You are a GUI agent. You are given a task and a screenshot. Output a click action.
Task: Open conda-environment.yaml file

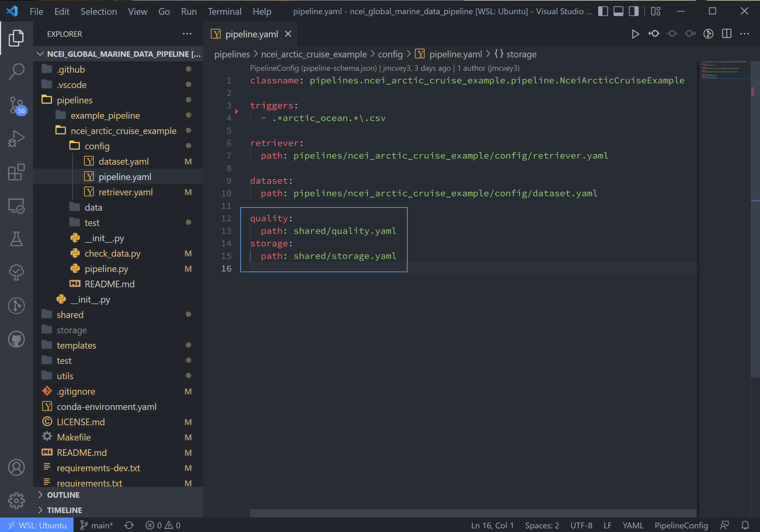click(118, 406)
